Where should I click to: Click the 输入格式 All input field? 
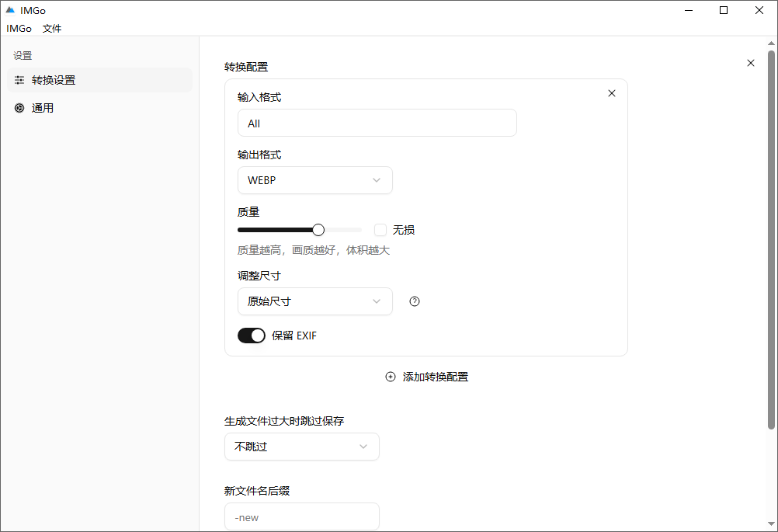click(377, 123)
